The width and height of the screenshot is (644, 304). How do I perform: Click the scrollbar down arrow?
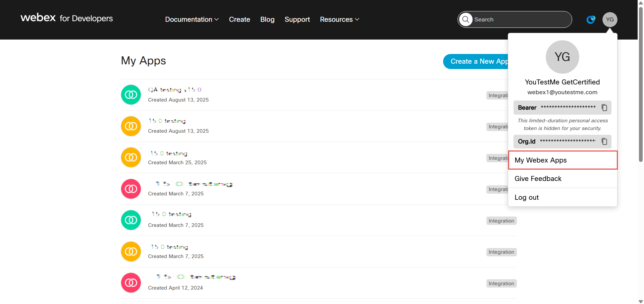(x=641, y=301)
